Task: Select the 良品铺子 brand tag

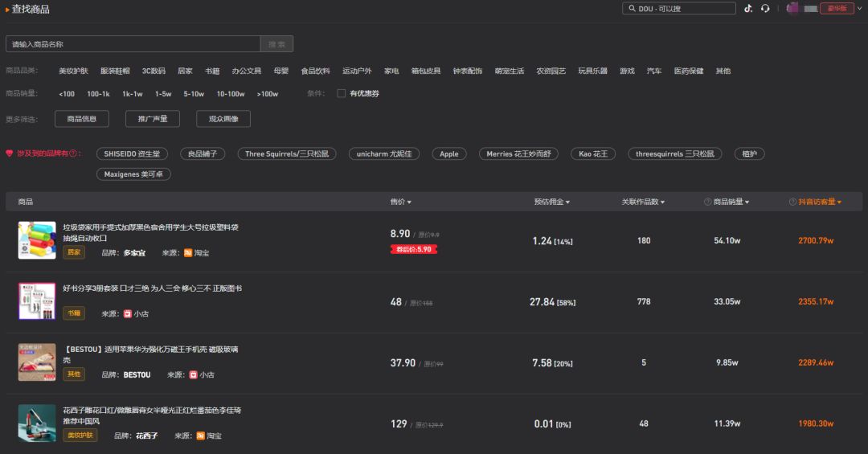Action: [x=203, y=154]
